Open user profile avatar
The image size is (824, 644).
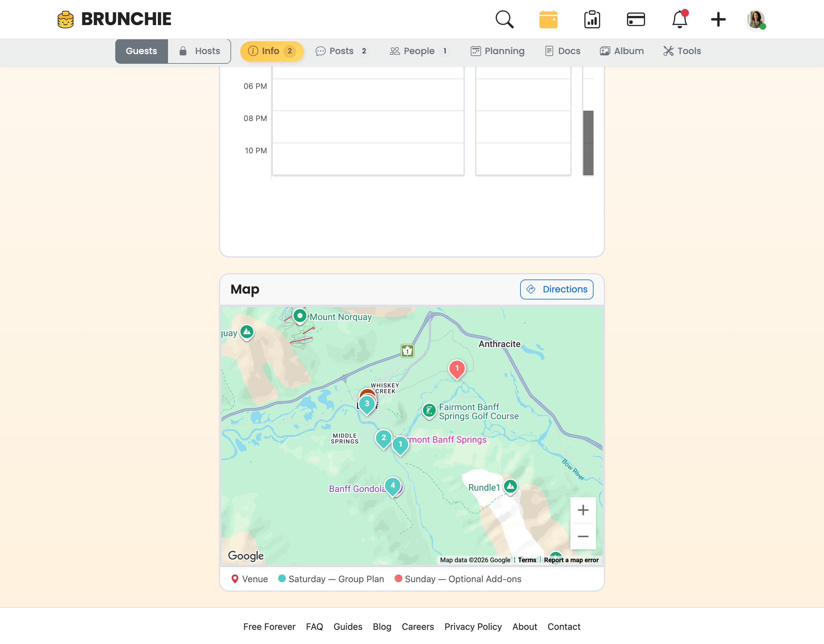click(x=756, y=19)
